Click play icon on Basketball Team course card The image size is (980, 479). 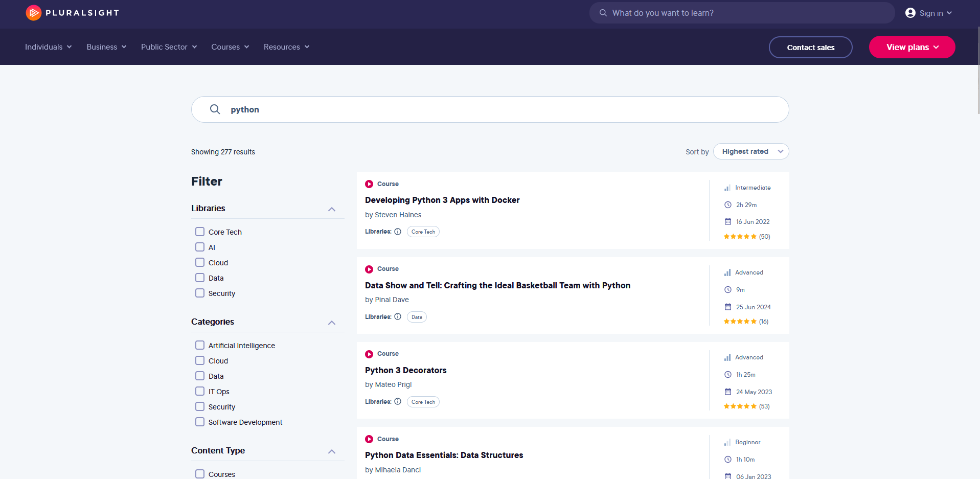[x=369, y=269]
